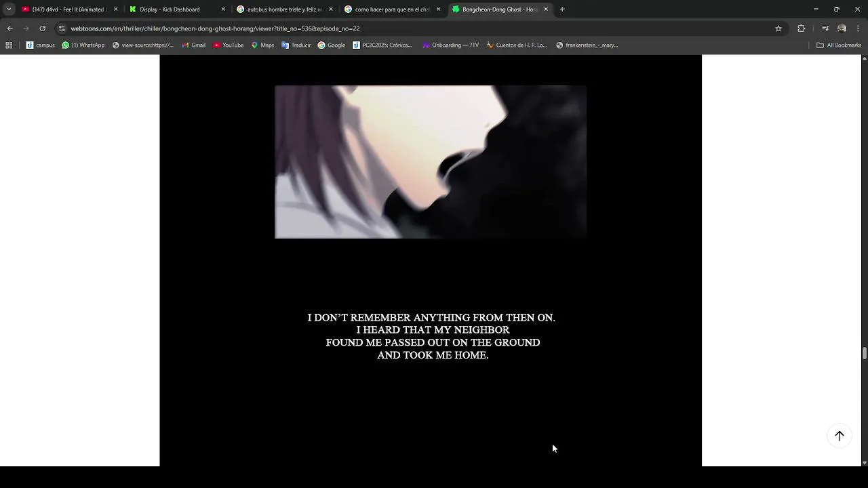Image resolution: width=868 pixels, height=488 pixels.
Task: Open the campus bookmark
Action: (x=41, y=45)
